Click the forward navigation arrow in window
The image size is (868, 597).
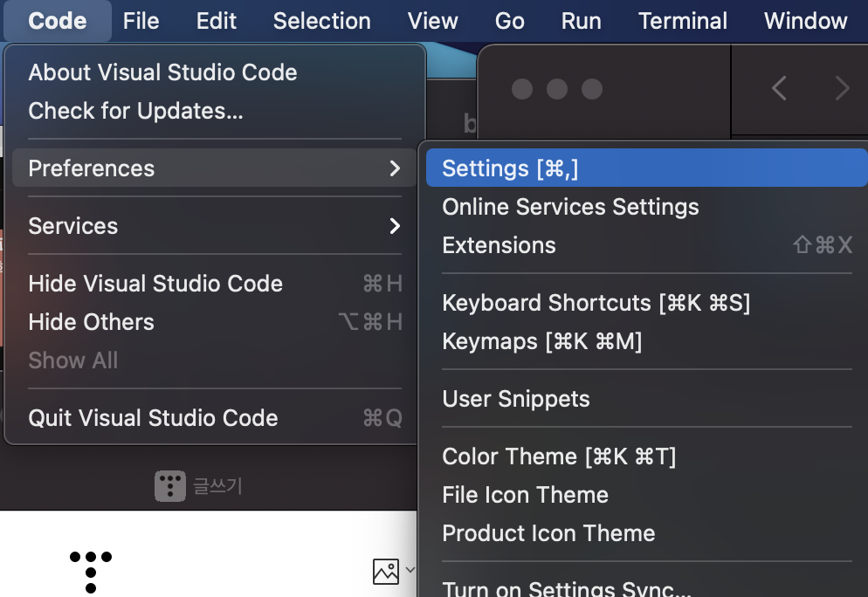pyautogui.click(x=842, y=88)
